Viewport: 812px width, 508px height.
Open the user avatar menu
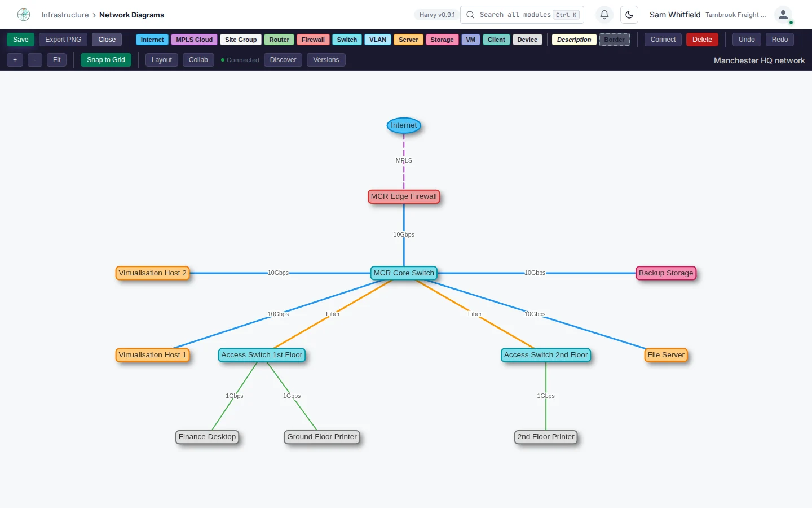pyautogui.click(x=783, y=15)
